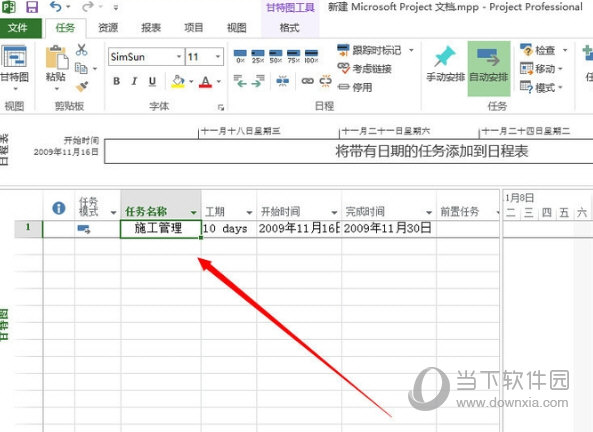Viewport: 593px width, 432px height.
Task: Toggle Underline formatting
Action: (152, 81)
